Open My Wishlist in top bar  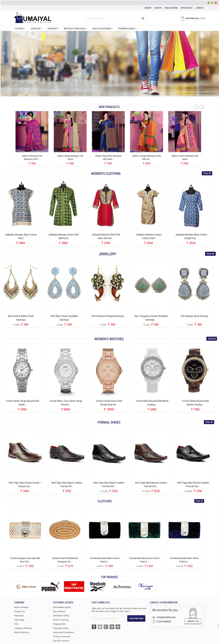point(187,8)
